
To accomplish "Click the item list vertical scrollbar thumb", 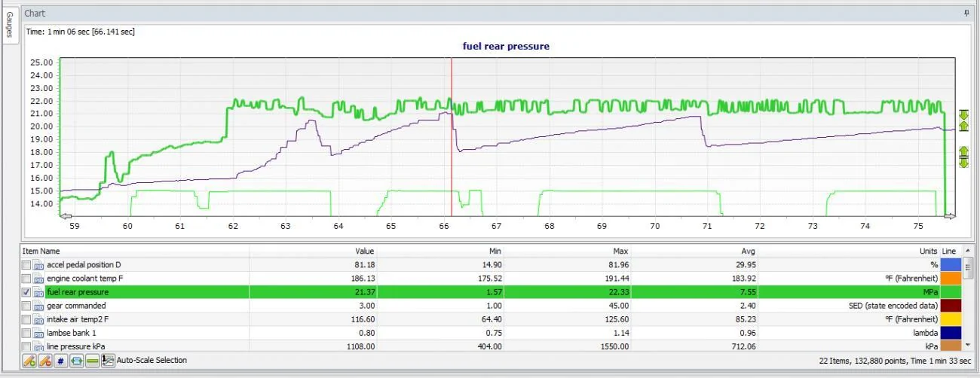I will pos(968,268).
